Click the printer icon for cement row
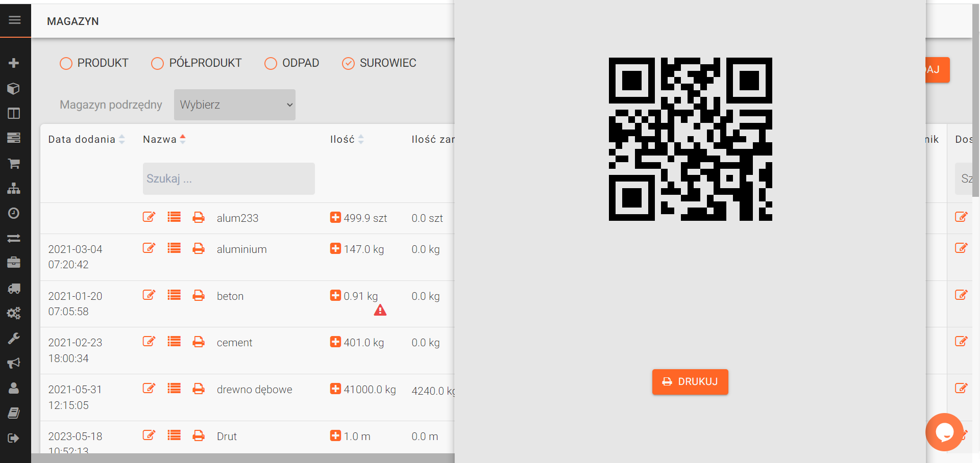Viewport: 980px width, 463px height. (x=199, y=342)
